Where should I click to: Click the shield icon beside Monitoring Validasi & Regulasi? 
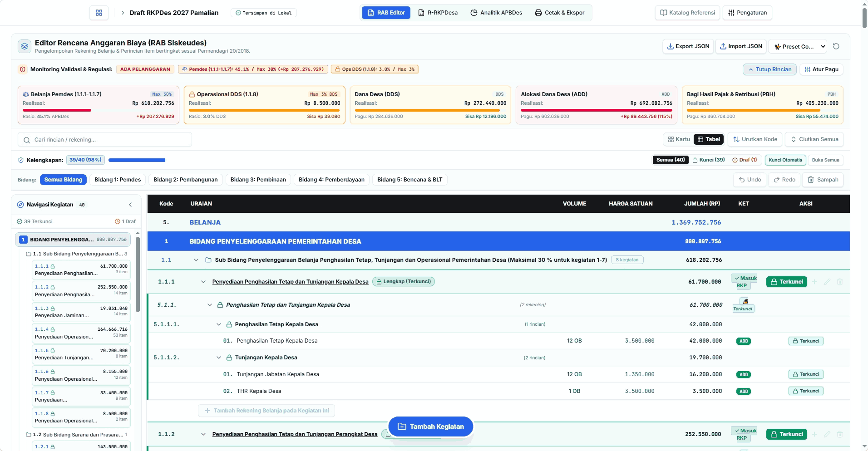[22, 69]
